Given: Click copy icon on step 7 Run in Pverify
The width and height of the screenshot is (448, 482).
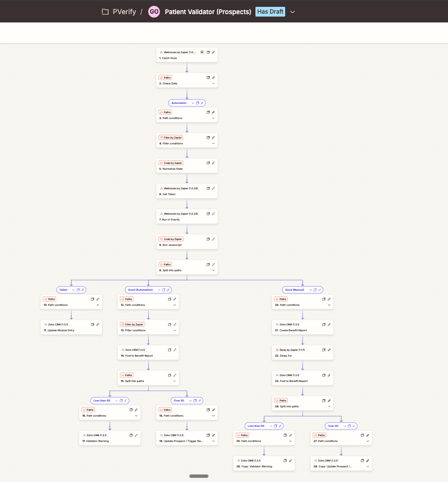Looking at the screenshot, I should click(x=208, y=214).
